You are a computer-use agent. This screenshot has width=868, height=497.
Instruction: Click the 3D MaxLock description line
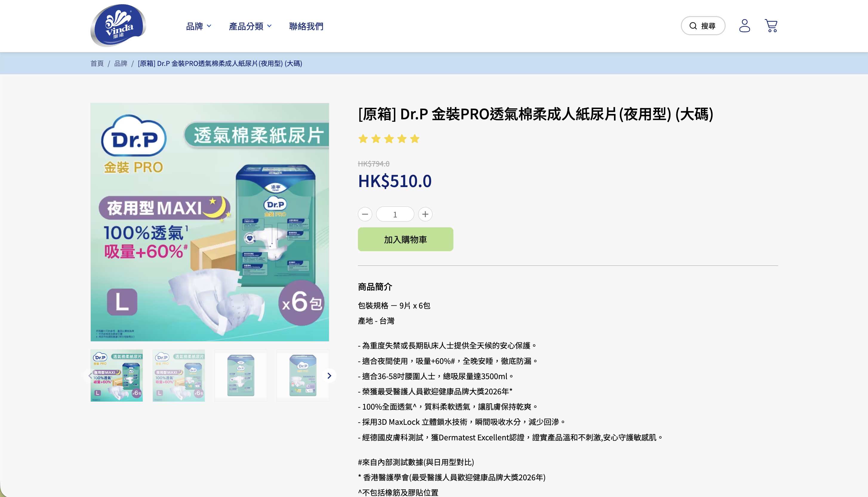tap(461, 422)
